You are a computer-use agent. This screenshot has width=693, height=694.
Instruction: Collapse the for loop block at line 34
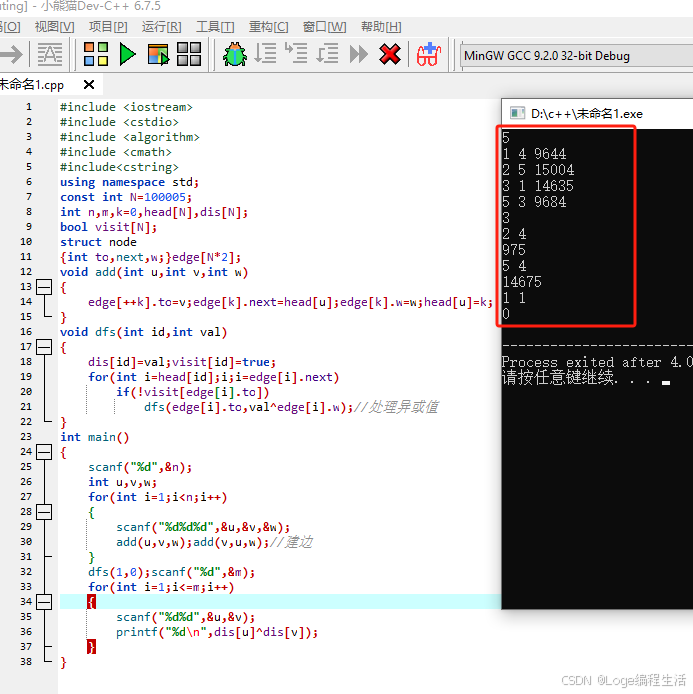44,602
